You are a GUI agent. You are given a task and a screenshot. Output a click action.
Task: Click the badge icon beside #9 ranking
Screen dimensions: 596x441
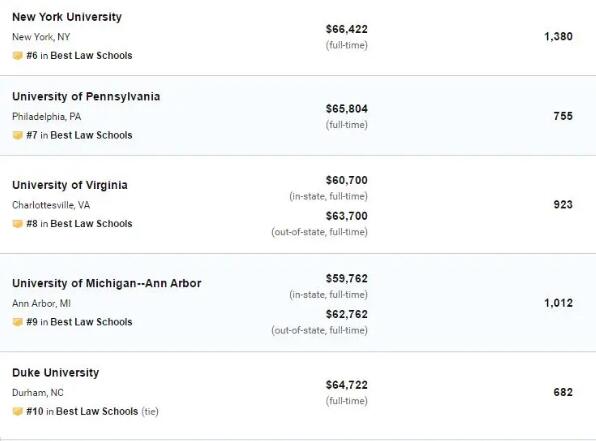tap(17, 322)
